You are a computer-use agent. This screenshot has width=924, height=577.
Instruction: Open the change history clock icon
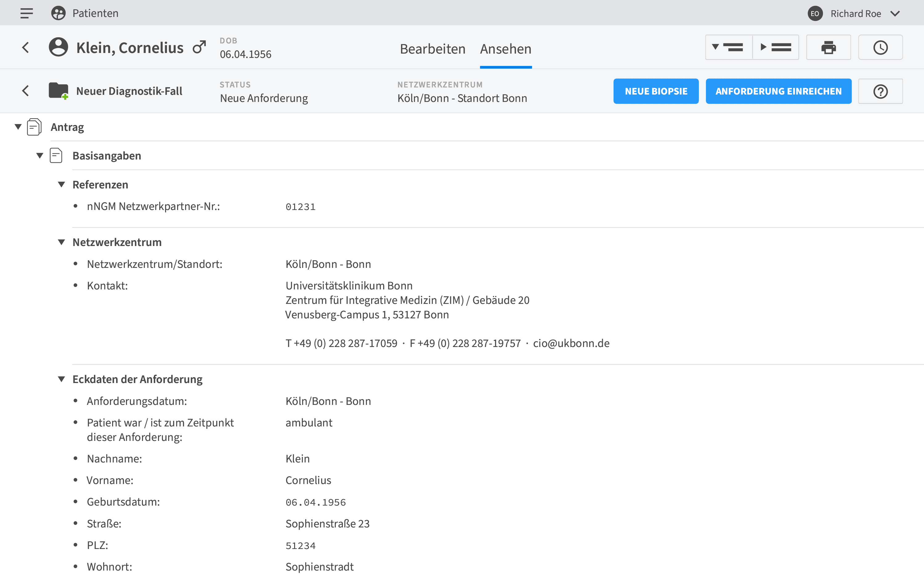click(881, 47)
